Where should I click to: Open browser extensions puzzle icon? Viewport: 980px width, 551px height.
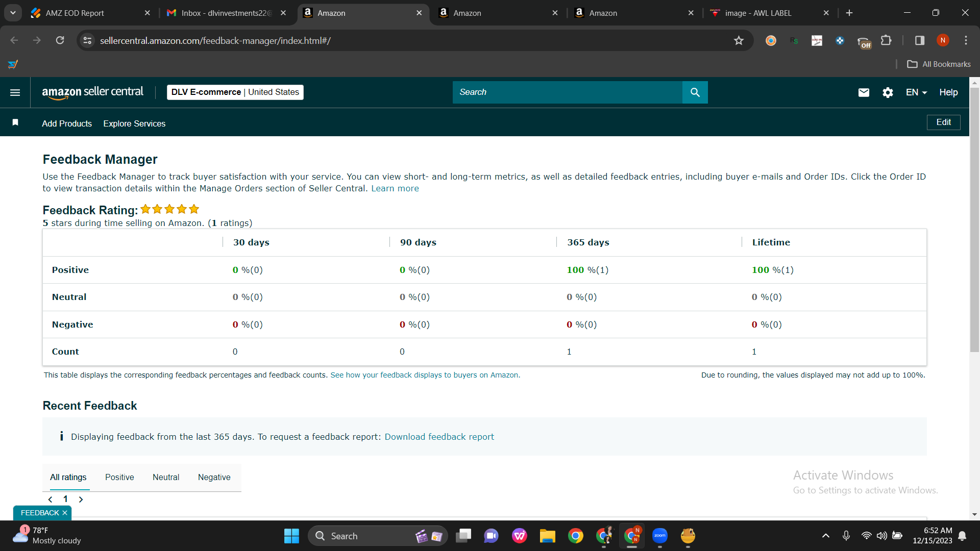887,40
